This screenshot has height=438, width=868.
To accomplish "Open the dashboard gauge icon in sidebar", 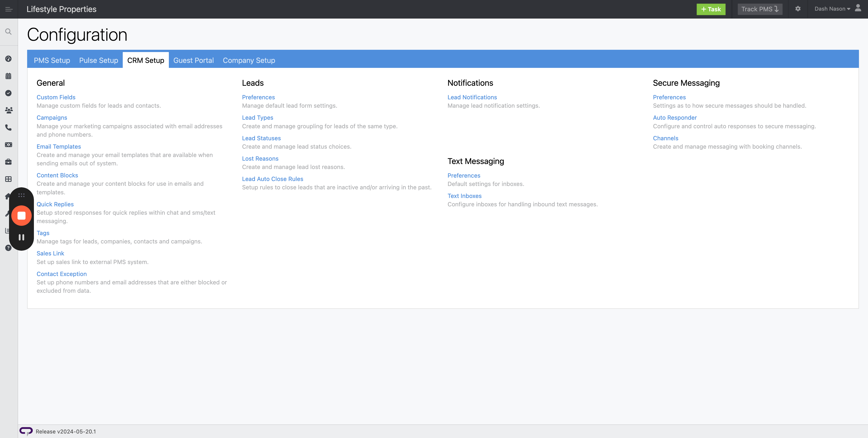I will point(8,59).
